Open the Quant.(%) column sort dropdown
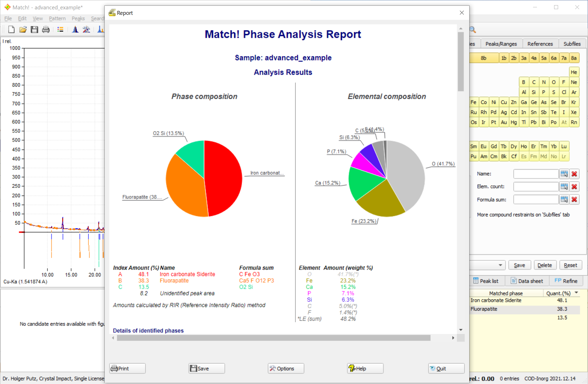The width and height of the screenshot is (588, 384). pyautogui.click(x=576, y=293)
